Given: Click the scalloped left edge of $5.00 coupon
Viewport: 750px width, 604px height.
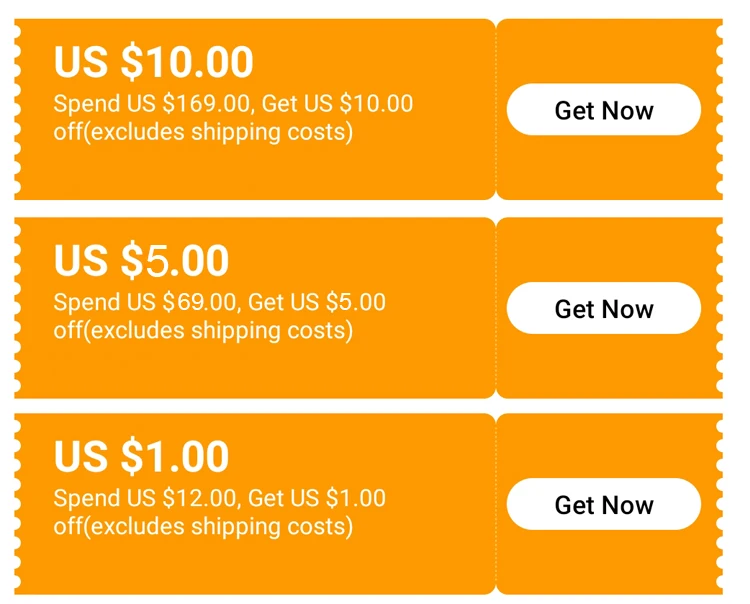Looking at the screenshot, I should [18, 308].
